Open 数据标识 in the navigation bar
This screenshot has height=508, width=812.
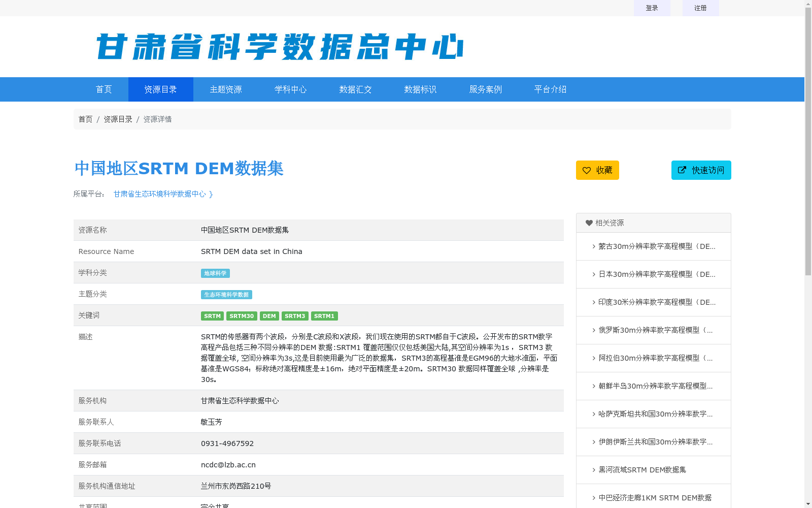(x=421, y=89)
